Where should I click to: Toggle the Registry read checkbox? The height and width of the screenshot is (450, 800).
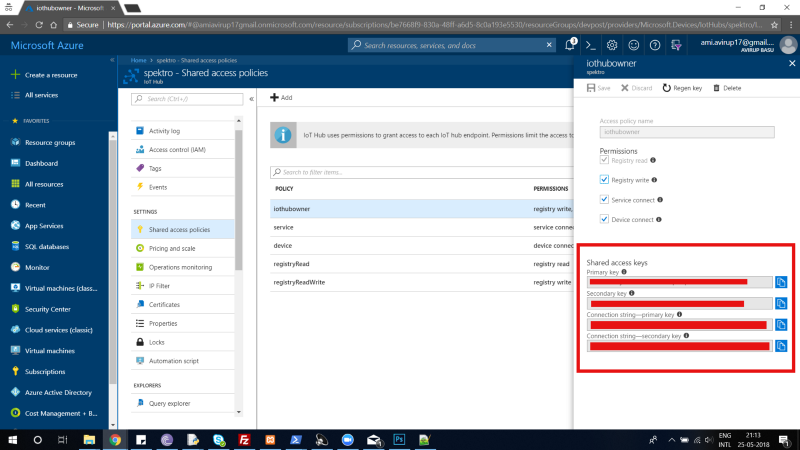pos(604,160)
